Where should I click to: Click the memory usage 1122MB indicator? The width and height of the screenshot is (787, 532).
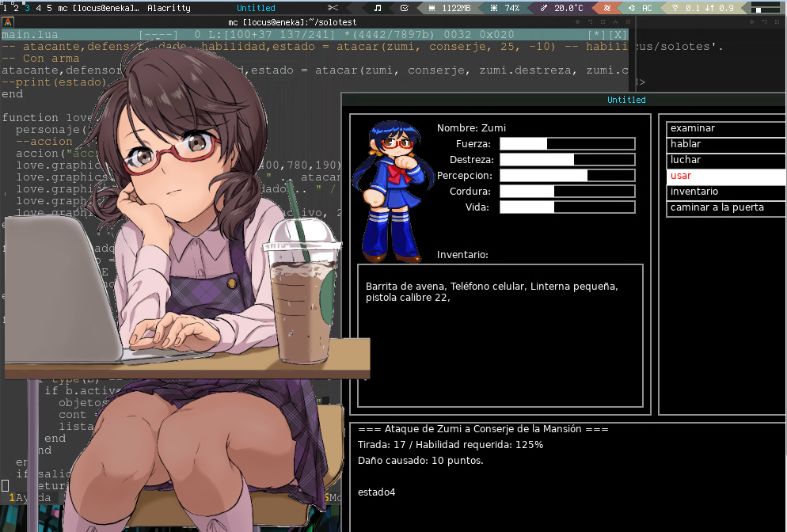coord(450,8)
